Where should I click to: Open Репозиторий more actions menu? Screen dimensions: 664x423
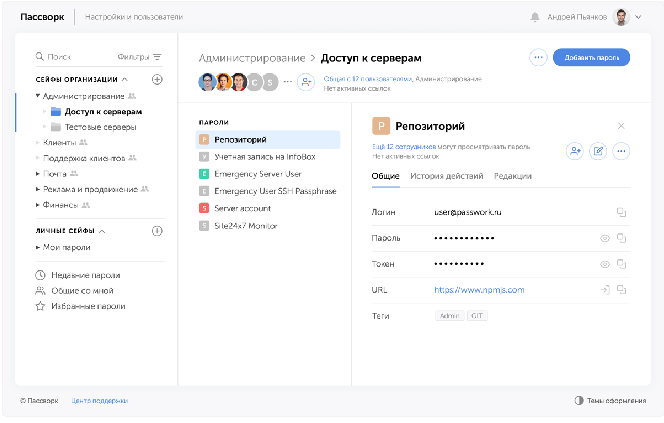tap(621, 151)
